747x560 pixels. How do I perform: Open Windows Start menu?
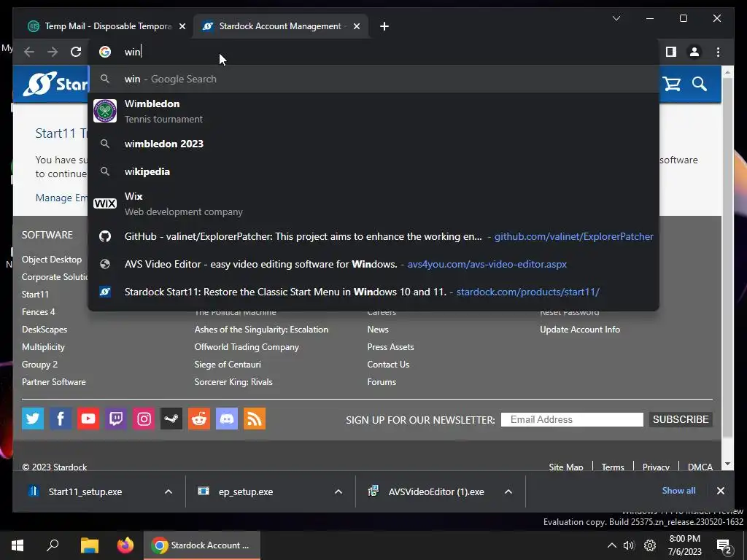coord(18,545)
